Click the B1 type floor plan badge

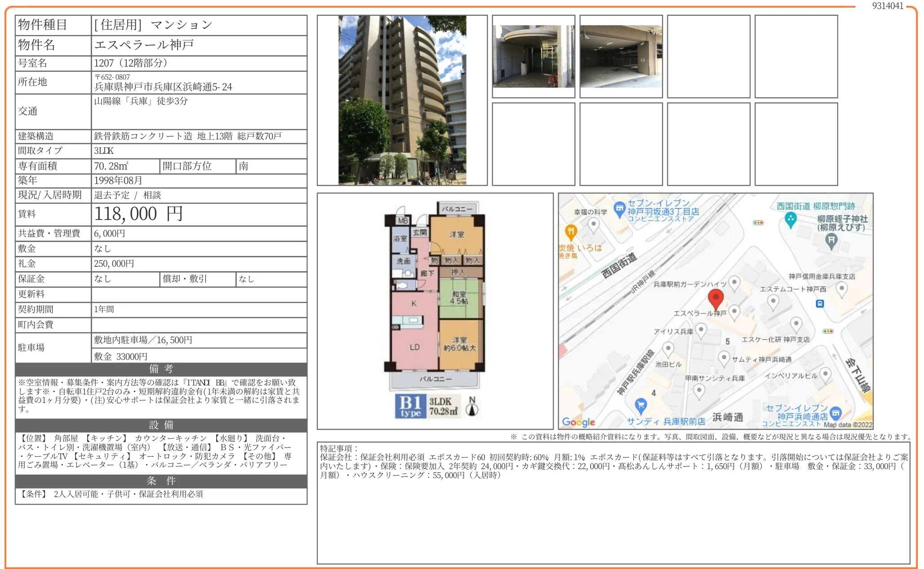tap(410, 406)
